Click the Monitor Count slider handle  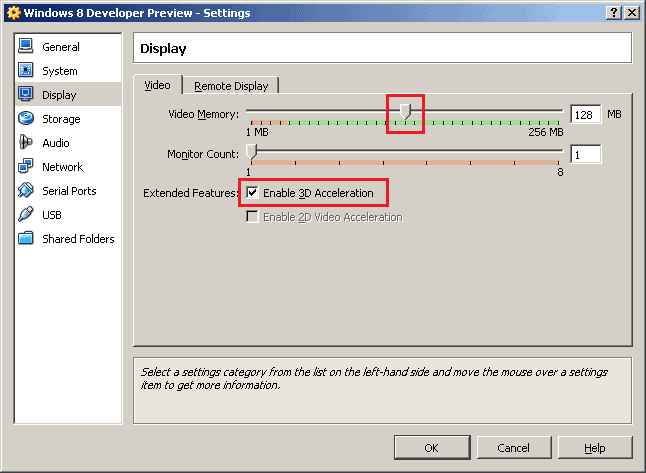coord(251,152)
